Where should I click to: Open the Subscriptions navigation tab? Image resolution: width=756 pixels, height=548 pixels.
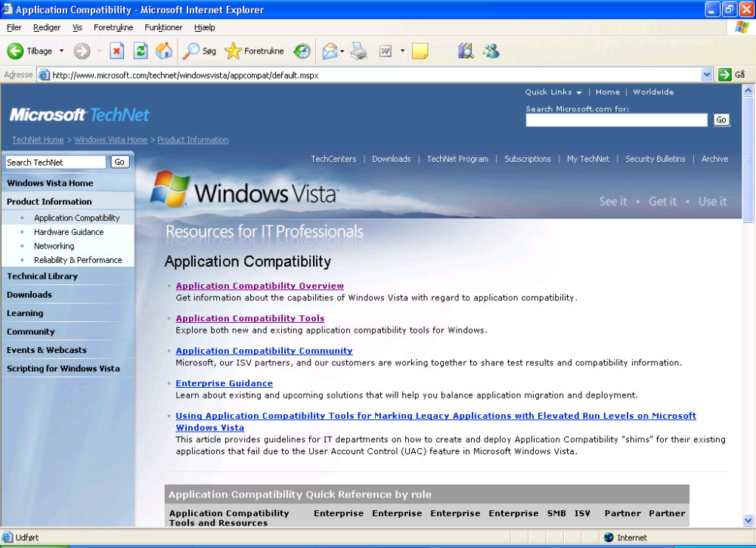528,159
